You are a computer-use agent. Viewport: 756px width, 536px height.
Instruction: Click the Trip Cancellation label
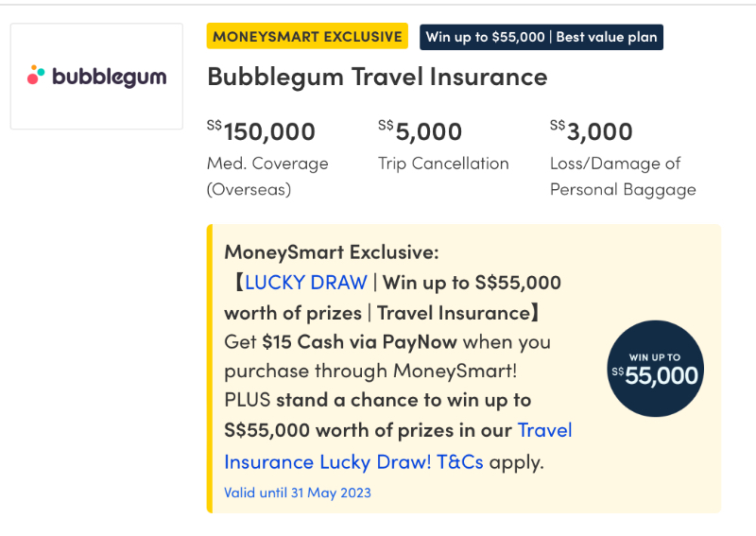pos(443,164)
